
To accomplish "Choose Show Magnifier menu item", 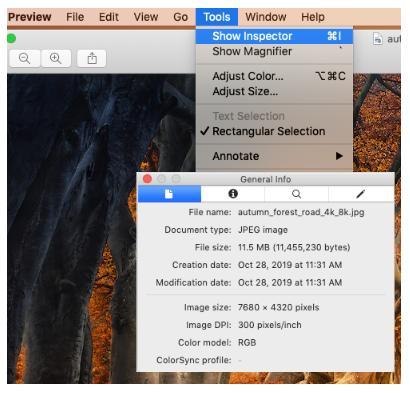I will pos(274,51).
